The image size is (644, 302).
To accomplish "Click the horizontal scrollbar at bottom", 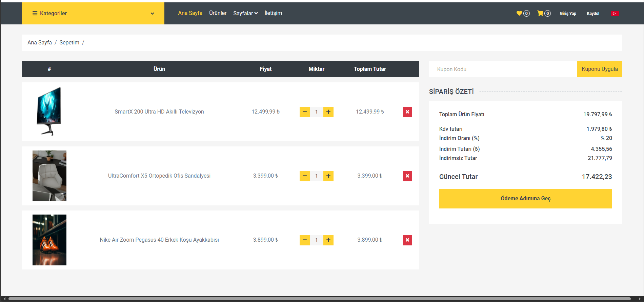I will tap(319, 299).
